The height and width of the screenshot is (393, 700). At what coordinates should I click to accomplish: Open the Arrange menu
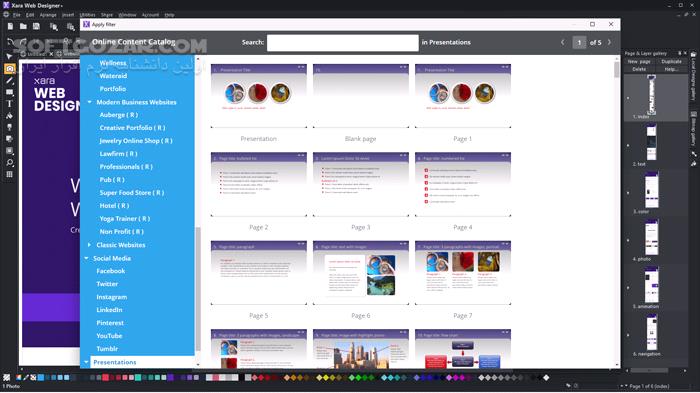pos(48,15)
